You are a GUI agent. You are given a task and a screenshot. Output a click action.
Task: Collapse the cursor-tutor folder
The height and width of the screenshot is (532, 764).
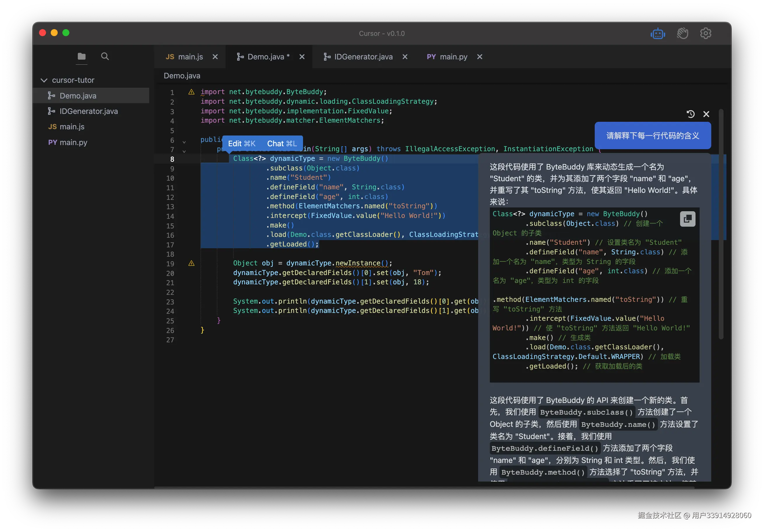coord(44,80)
